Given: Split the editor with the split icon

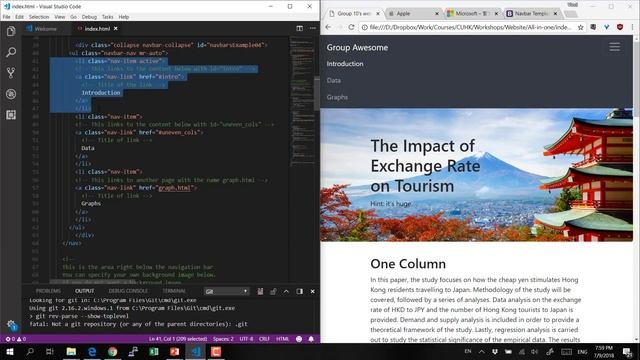Looking at the screenshot, I should tap(300, 28).
